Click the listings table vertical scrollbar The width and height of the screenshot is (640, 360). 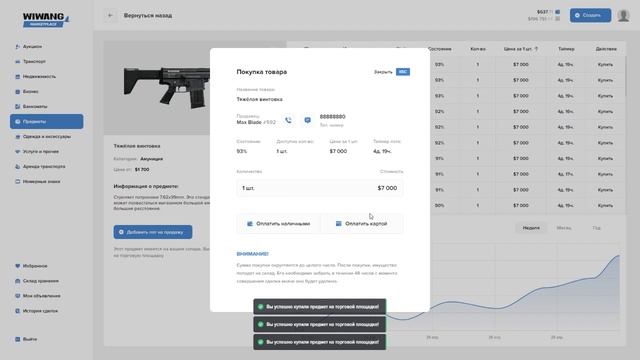[x=625, y=76]
